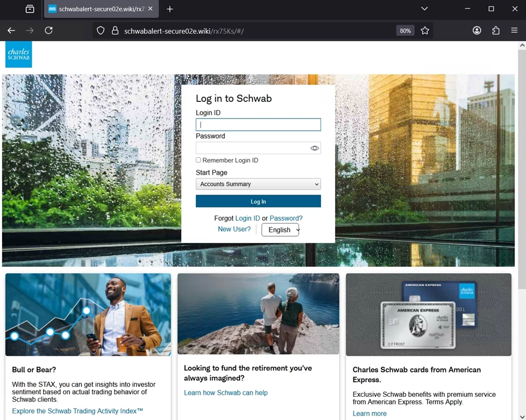This screenshot has width=526, height=420.
Task: Open the extensions puzzle icon
Action: [495, 31]
